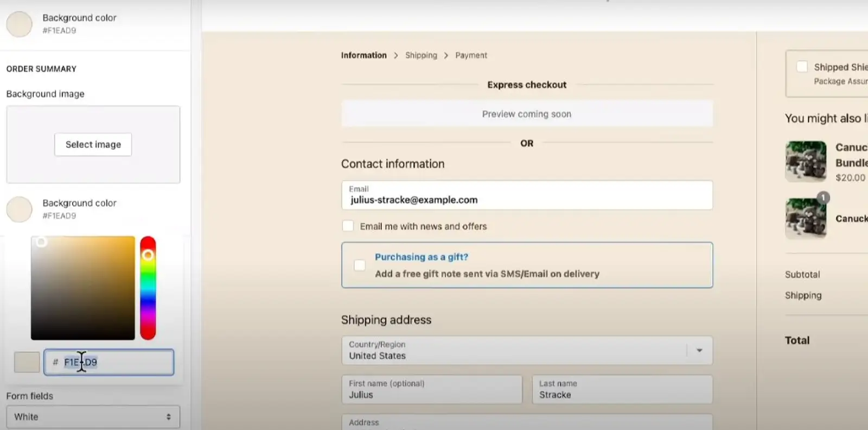Screen dimensions: 868x430
Task: Click the top Background color circle swatch
Action: pyautogui.click(x=20, y=24)
